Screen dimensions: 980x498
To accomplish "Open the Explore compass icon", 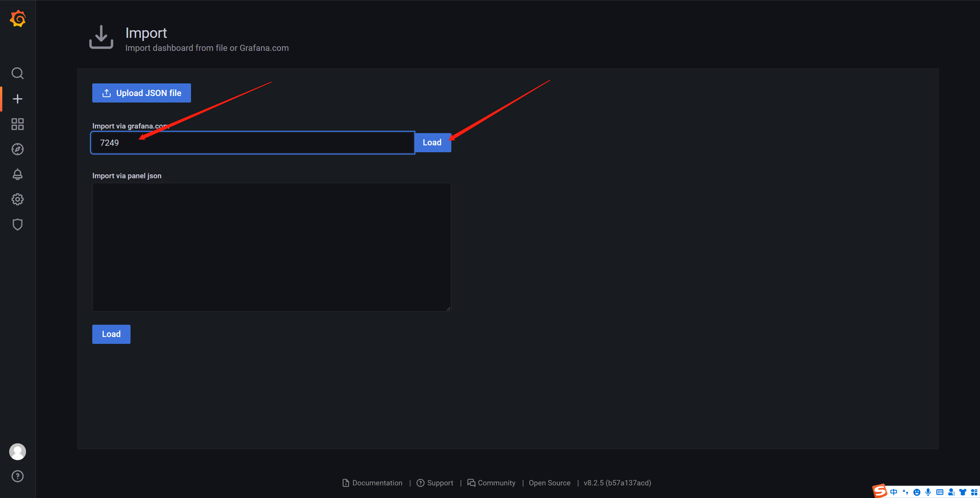I will [x=18, y=149].
